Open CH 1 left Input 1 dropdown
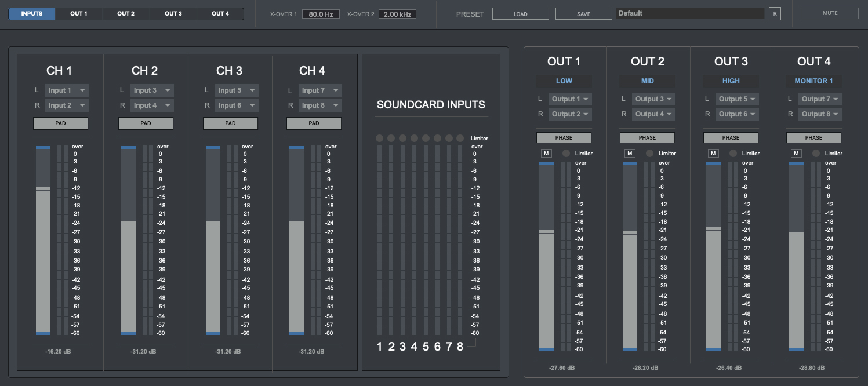The height and width of the screenshot is (386, 868). pyautogui.click(x=67, y=90)
